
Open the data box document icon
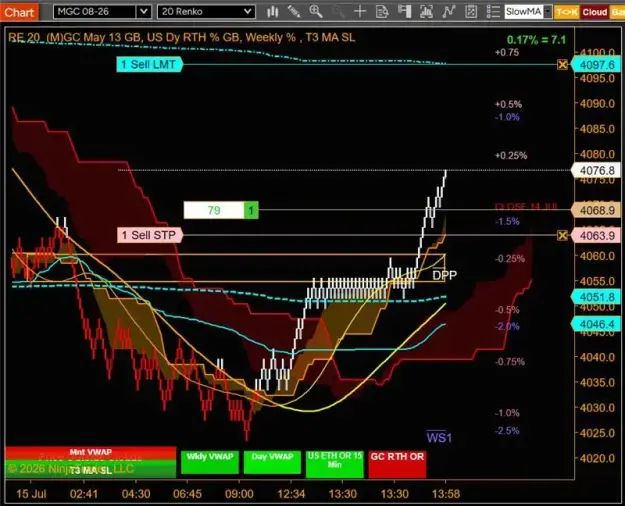point(382,12)
